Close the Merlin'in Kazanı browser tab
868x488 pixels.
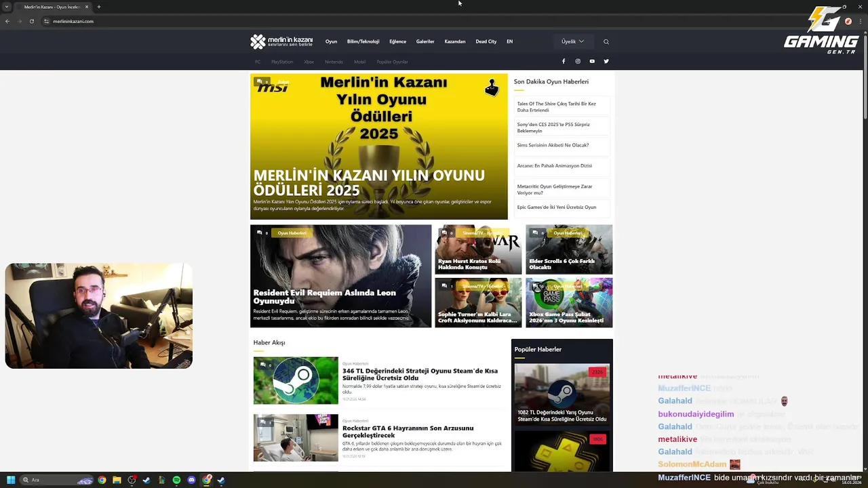[x=86, y=7]
